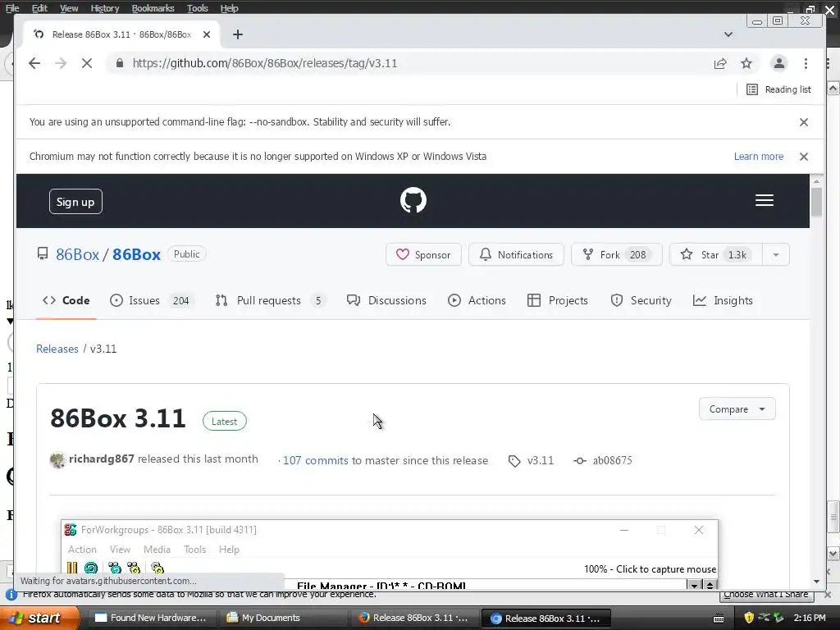Open Firefox View menu
Screen dimensions: 840x630
coord(69,8)
